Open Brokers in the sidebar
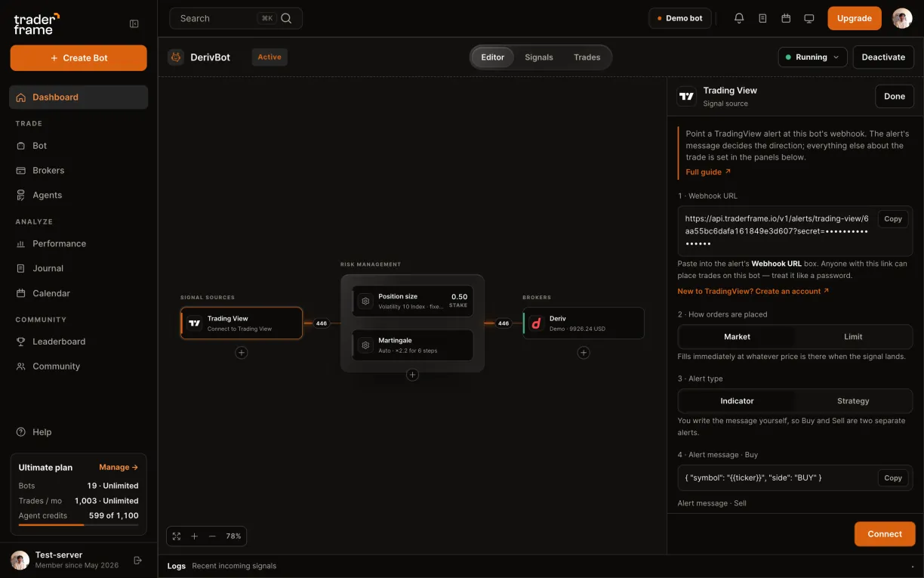This screenshot has height=578, width=924. (79, 171)
